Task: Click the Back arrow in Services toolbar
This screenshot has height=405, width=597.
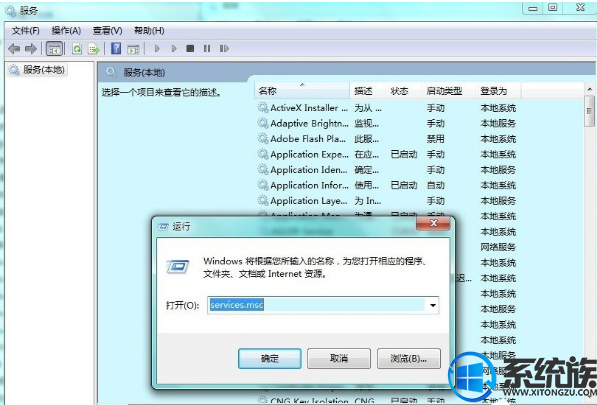Action: click(x=14, y=49)
